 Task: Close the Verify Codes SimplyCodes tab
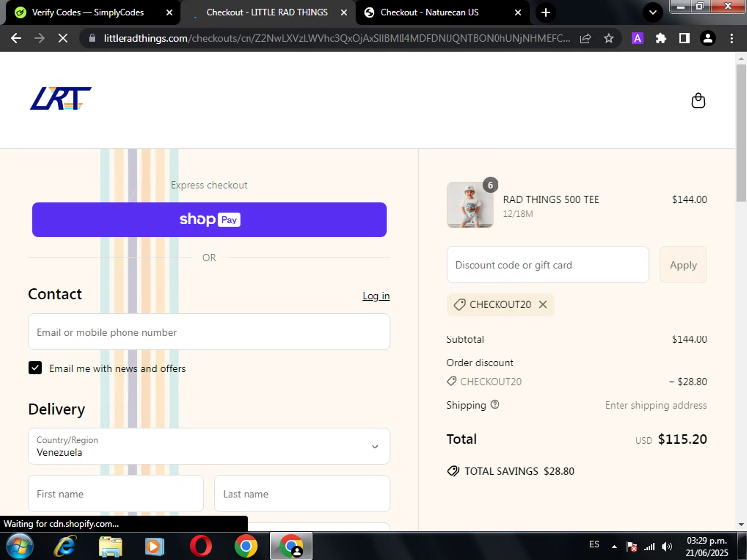[169, 13]
